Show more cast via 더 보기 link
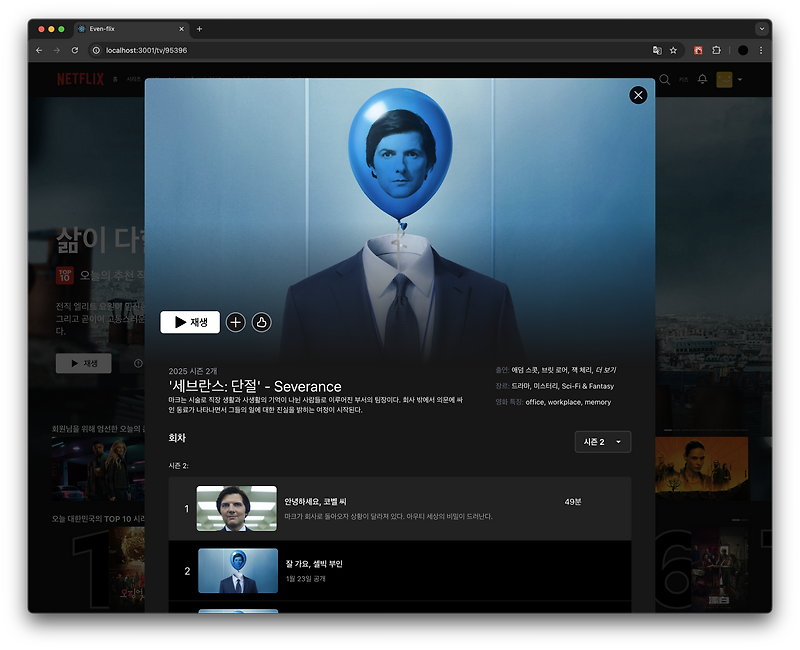This screenshot has height=650, width=800. pos(606,370)
